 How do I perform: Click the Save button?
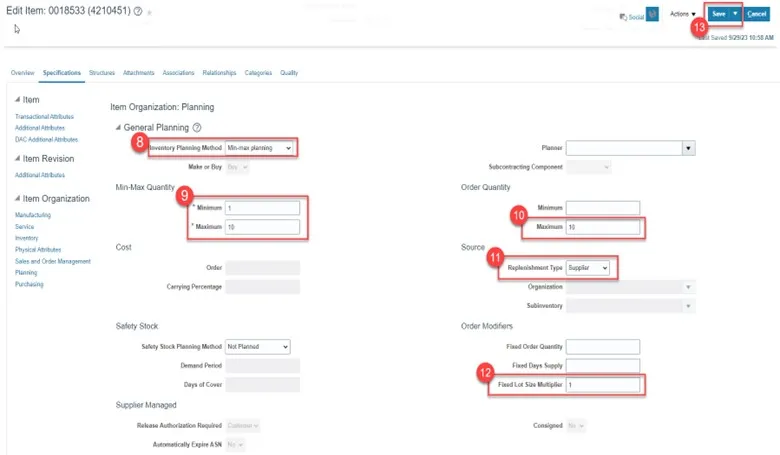(719, 14)
